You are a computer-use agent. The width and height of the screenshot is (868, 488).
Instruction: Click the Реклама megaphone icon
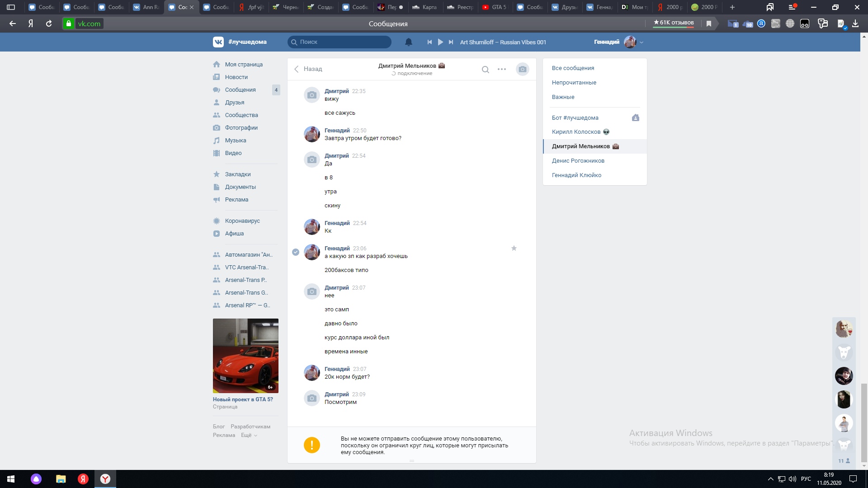[x=217, y=200]
